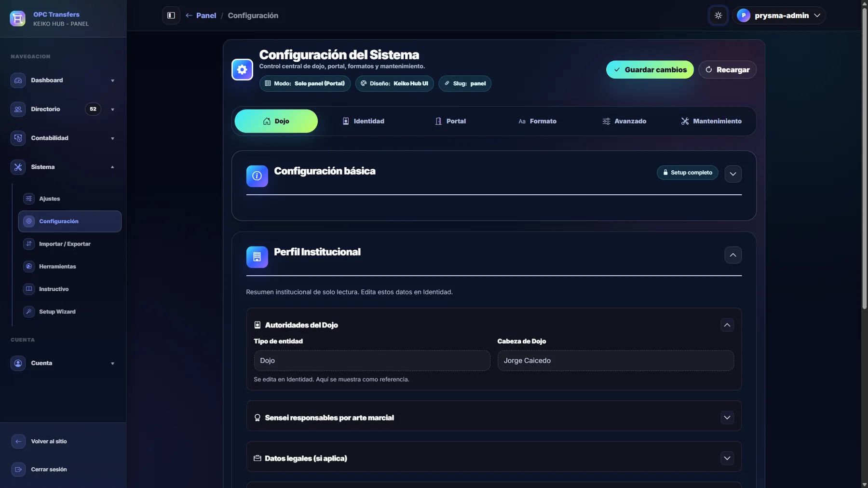Click the page vertical scrollbar
The image size is (868, 488).
pos(864,158)
